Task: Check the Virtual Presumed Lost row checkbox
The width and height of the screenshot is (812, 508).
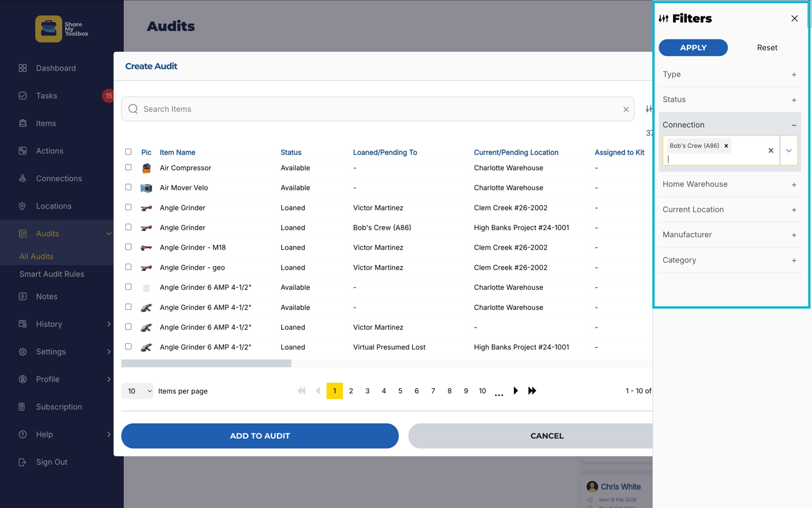Action: (x=128, y=346)
